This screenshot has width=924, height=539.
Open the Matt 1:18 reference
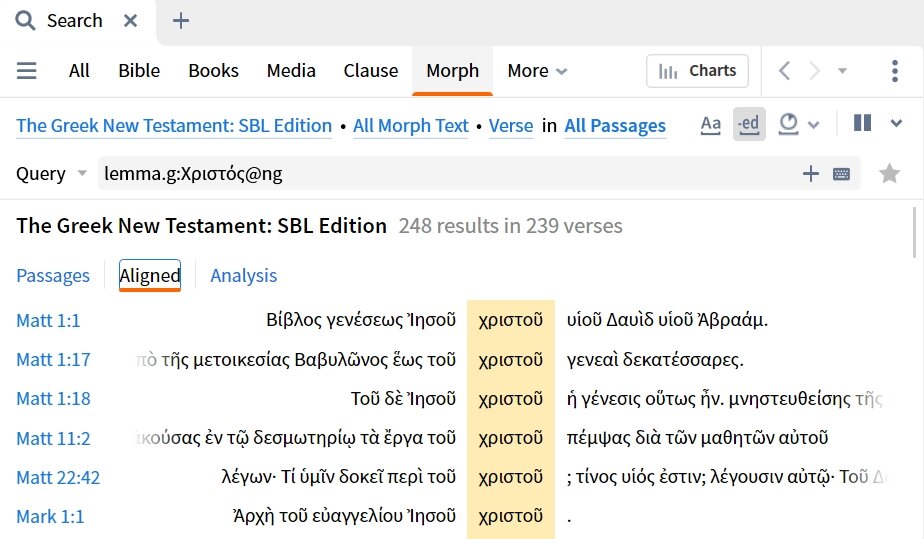[x=53, y=399]
